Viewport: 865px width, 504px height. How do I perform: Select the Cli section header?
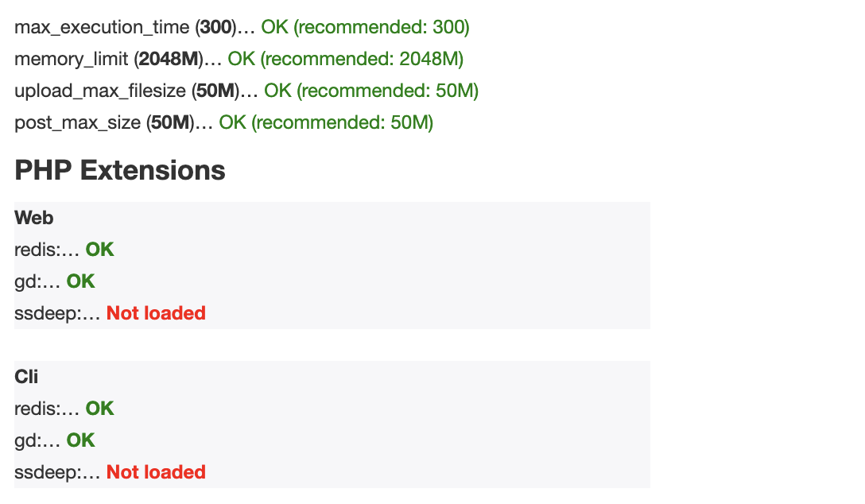[26, 377]
